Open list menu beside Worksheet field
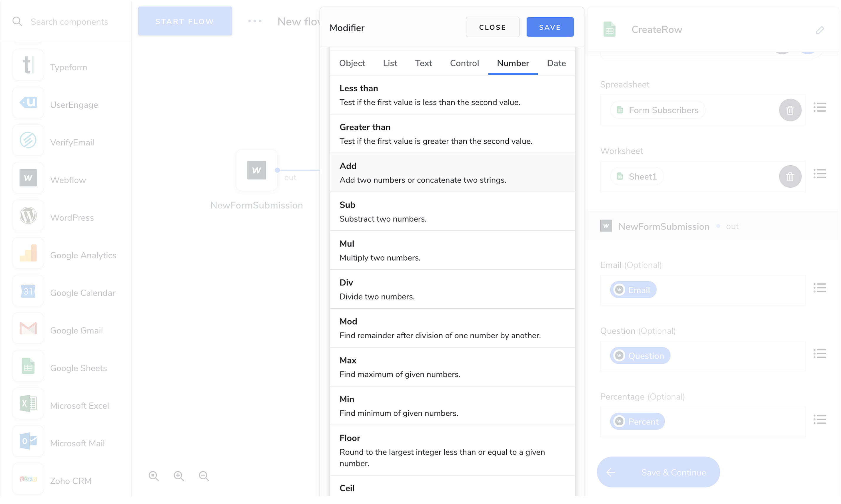This screenshot has width=841, height=504. coord(819,174)
